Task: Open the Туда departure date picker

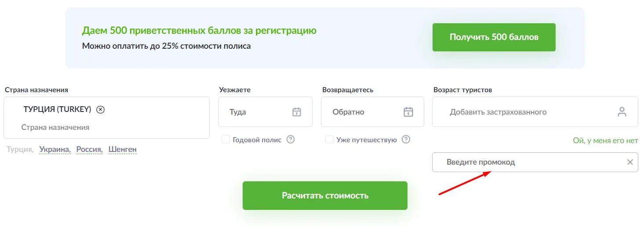Action: pos(265,112)
